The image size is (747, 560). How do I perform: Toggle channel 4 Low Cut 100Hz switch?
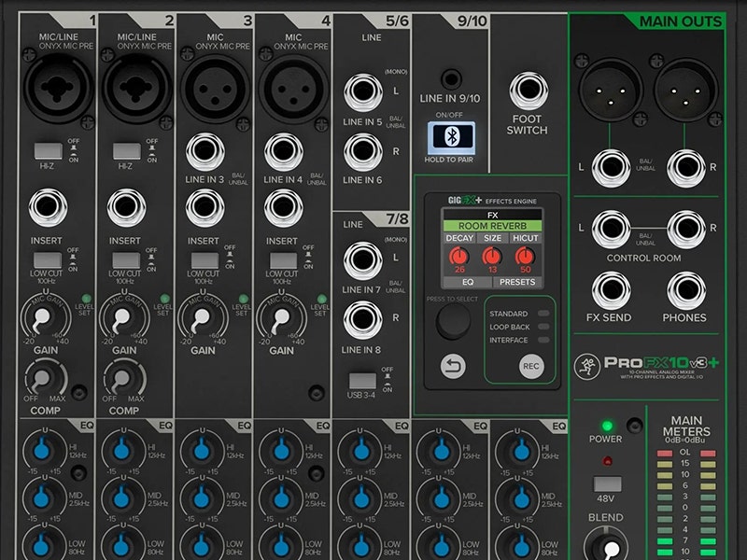click(x=284, y=260)
